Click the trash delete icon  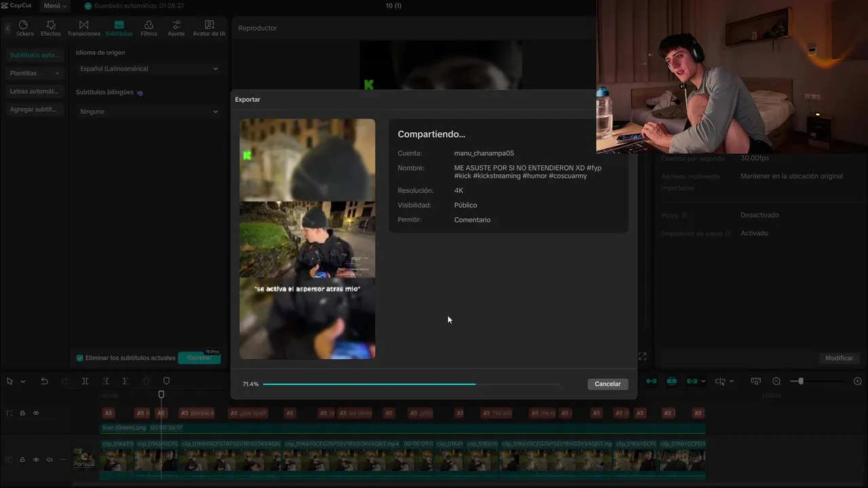[x=146, y=382]
